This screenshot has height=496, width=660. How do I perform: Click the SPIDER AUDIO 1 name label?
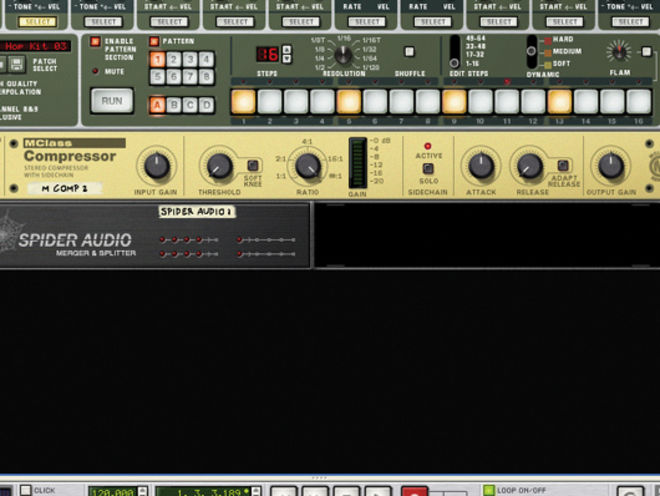click(197, 211)
